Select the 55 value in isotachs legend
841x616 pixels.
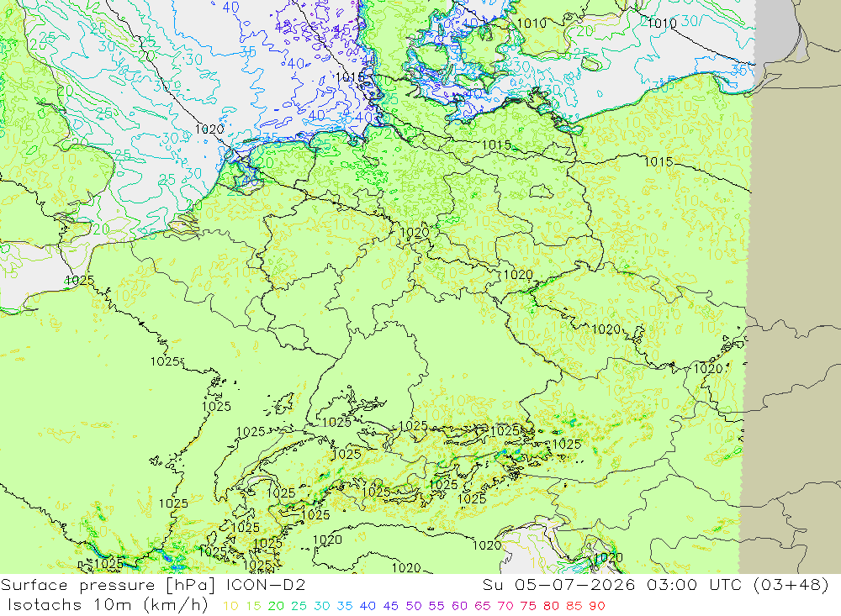coord(436,606)
